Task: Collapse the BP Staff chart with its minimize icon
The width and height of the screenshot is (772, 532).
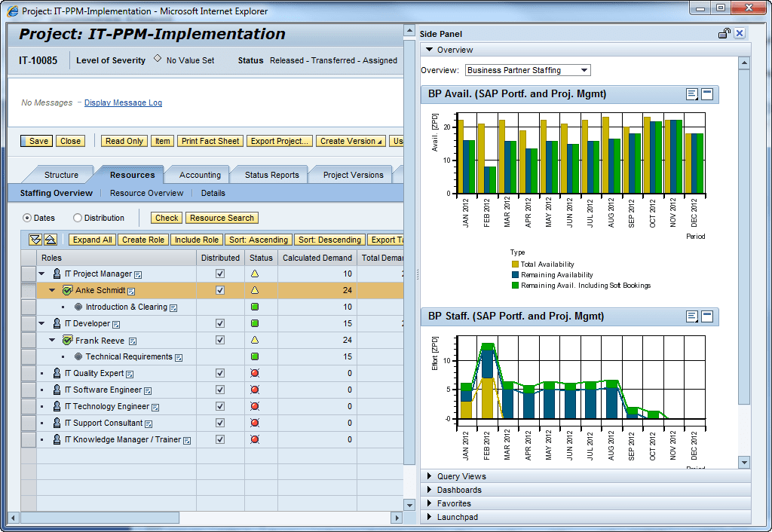Action: pyautogui.click(x=706, y=316)
